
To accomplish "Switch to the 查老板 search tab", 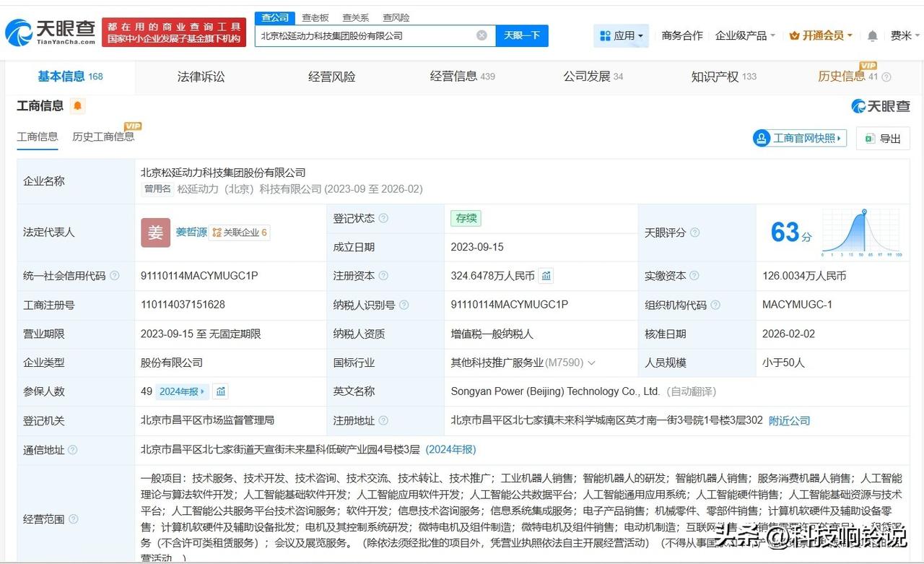I will (x=315, y=17).
